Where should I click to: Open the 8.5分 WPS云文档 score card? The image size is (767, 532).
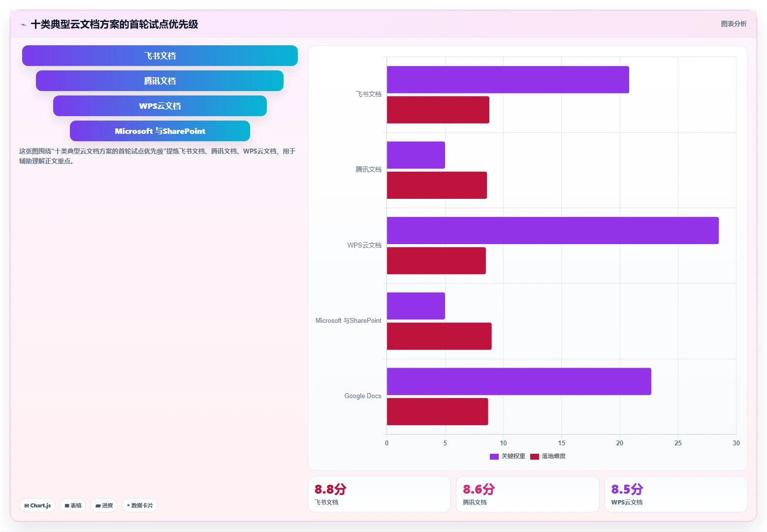[x=676, y=494]
